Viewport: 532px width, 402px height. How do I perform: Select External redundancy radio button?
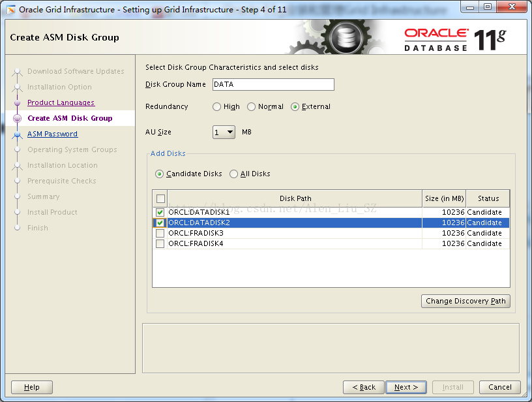295,107
